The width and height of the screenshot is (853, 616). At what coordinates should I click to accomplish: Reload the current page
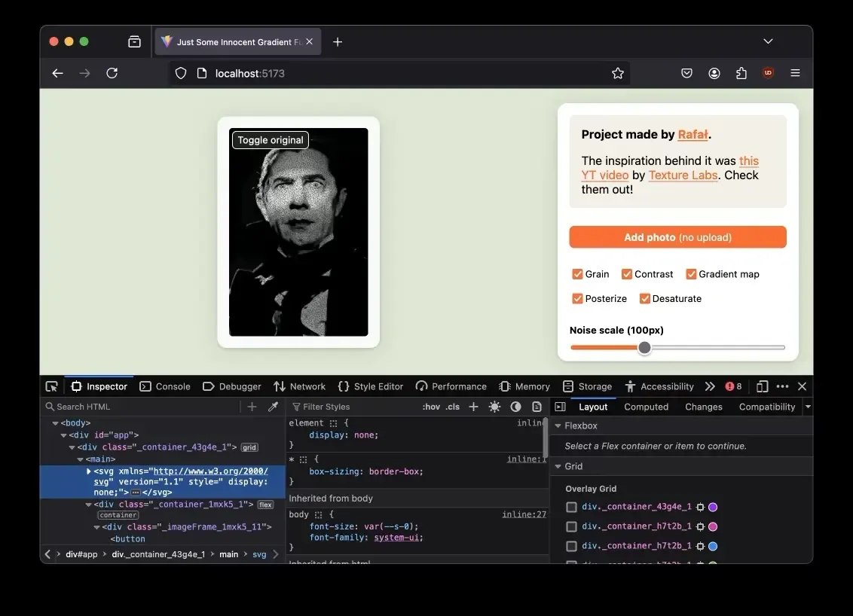pyautogui.click(x=112, y=73)
